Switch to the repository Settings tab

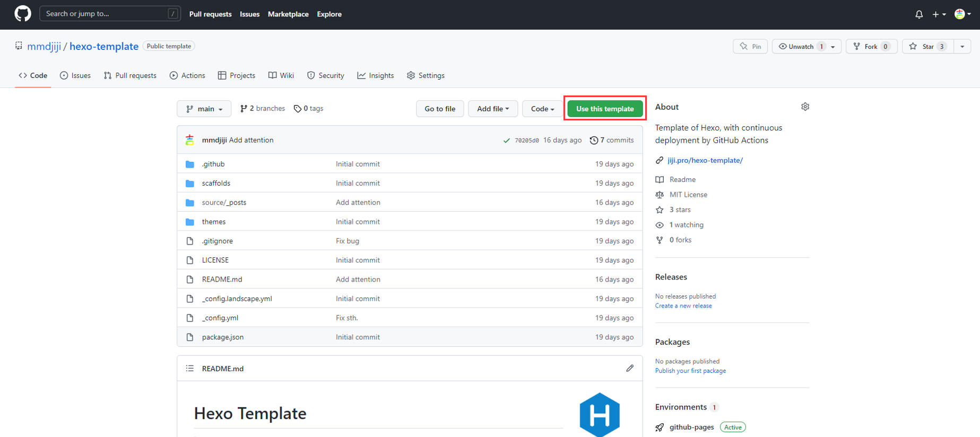(x=426, y=75)
